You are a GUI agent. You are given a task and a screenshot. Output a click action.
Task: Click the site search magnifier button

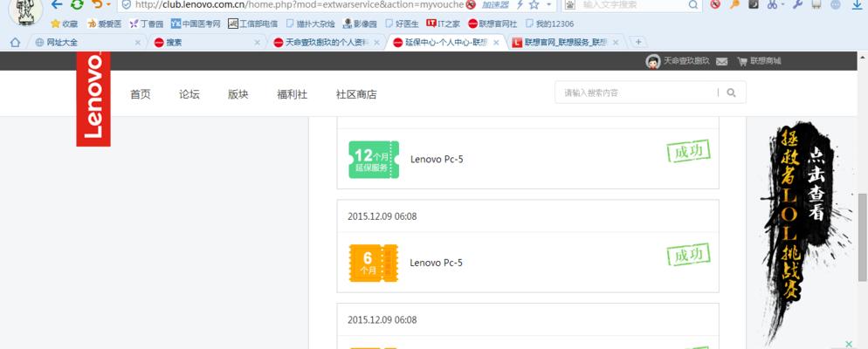click(731, 92)
